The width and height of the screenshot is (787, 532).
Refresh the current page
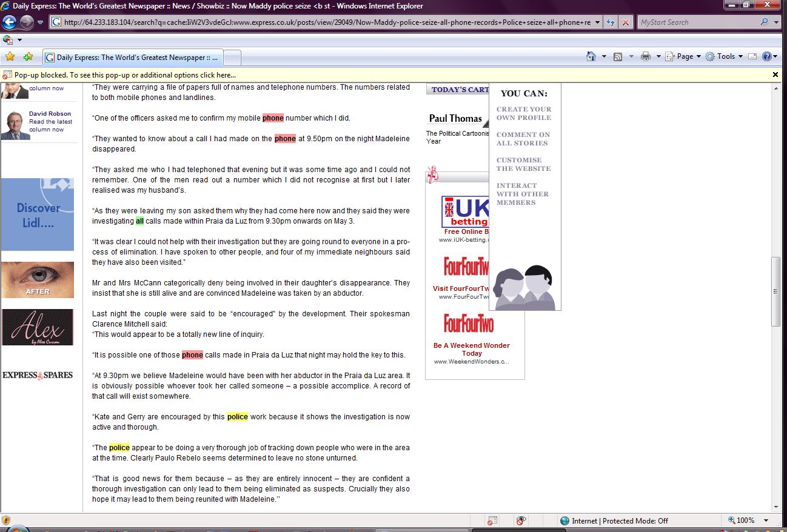tap(611, 22)
